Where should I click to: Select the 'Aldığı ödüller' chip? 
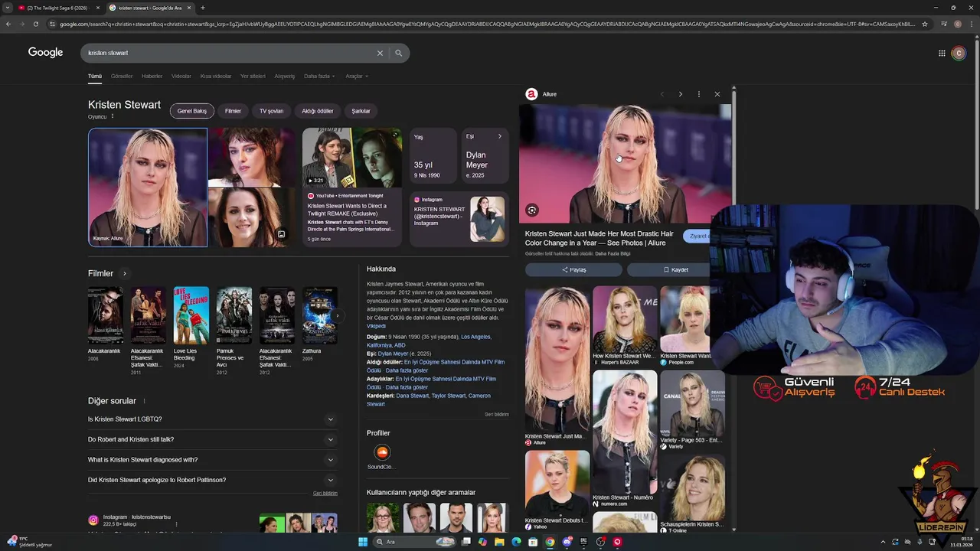point(318,111)
